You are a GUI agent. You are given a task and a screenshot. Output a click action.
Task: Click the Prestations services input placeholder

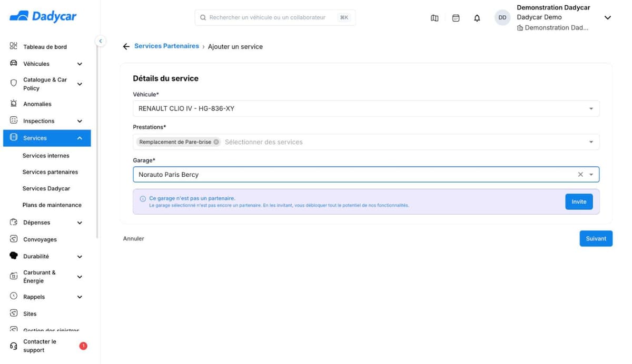point(264,142)
